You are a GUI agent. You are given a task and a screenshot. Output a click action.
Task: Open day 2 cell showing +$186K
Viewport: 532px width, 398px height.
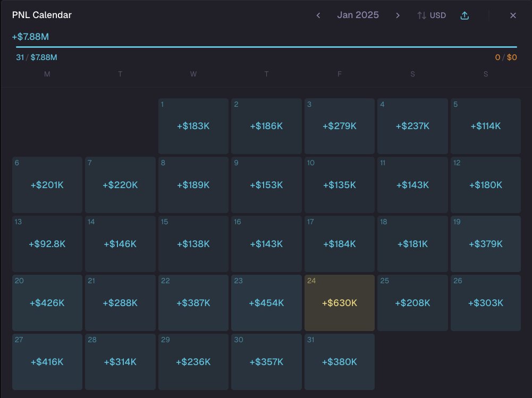pos(266,126)
